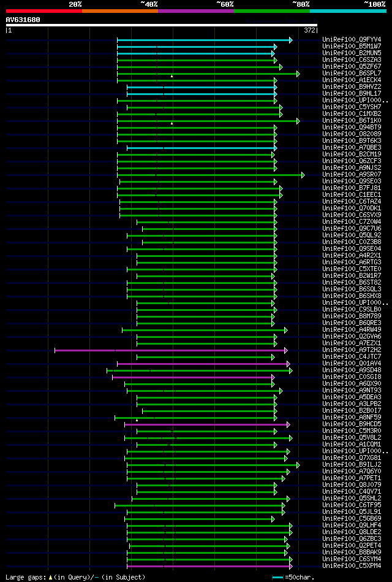The height and width of the screenshot is (582, 392).
Task: Click query gap marker in B6SPL7 row
Action: pyautogui.click(x=171, y=76)
